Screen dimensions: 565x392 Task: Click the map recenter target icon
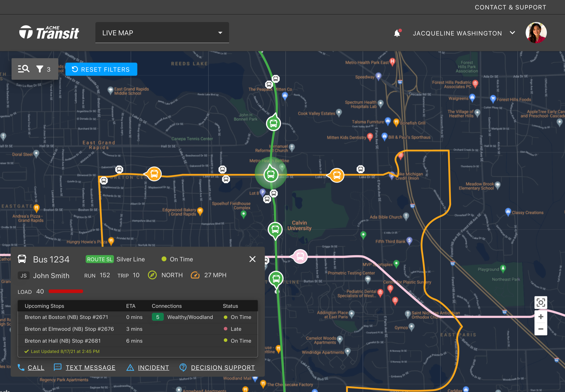541,303
